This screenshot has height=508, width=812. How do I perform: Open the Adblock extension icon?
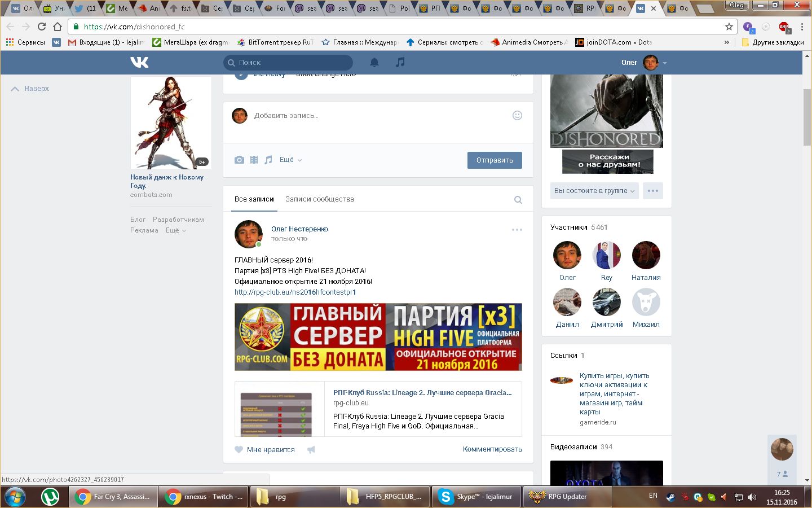point(784,27)
